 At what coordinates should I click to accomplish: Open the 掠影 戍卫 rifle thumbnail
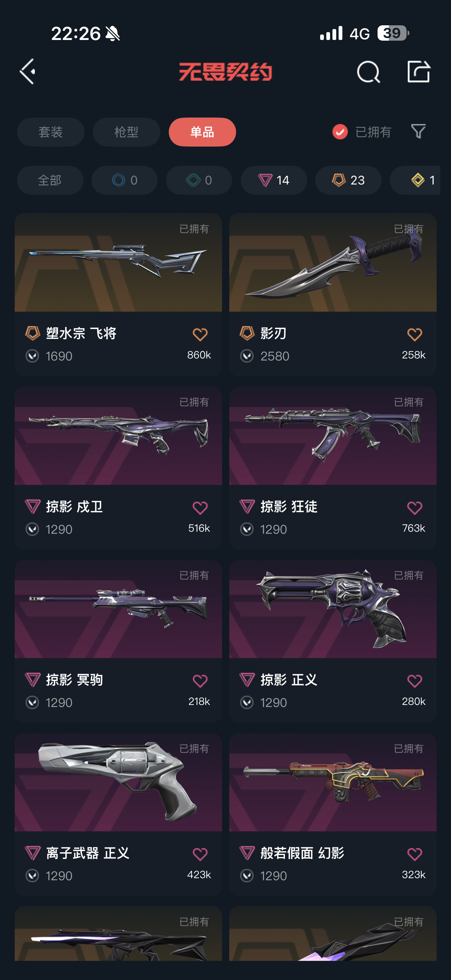coord(118,436)
